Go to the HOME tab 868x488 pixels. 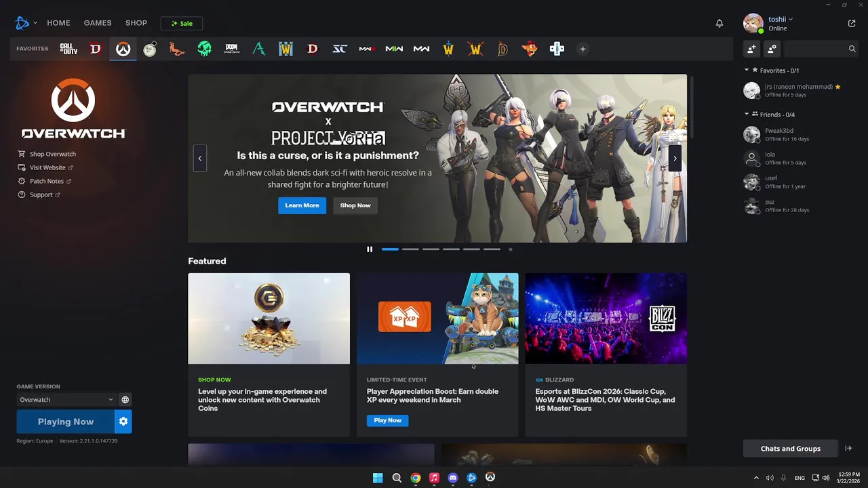coord(58,23)
